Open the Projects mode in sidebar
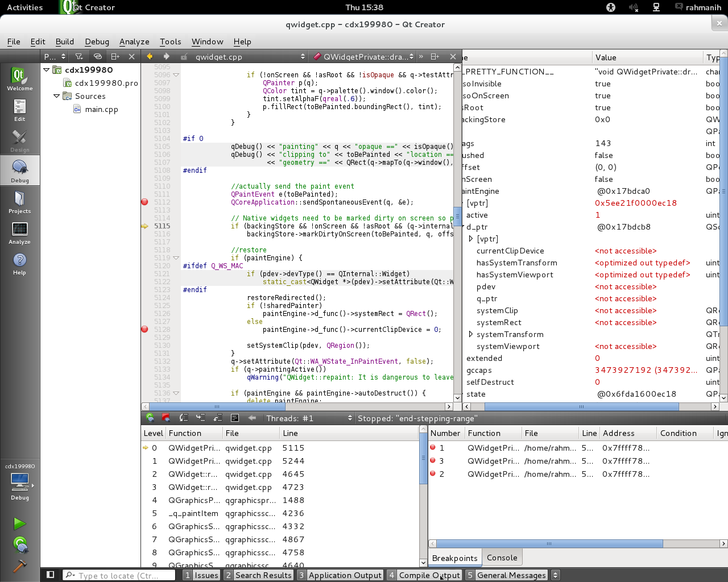Screen dimensions: 728x582 click(19, 202)
